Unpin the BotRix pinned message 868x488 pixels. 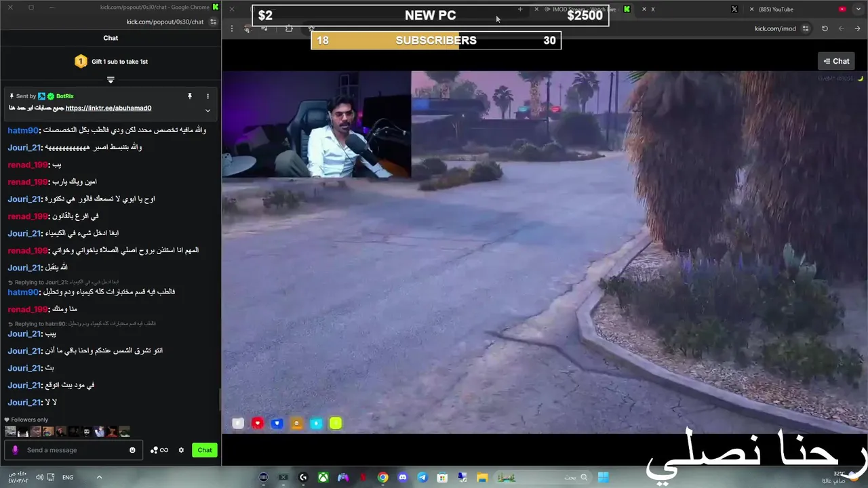190,96
